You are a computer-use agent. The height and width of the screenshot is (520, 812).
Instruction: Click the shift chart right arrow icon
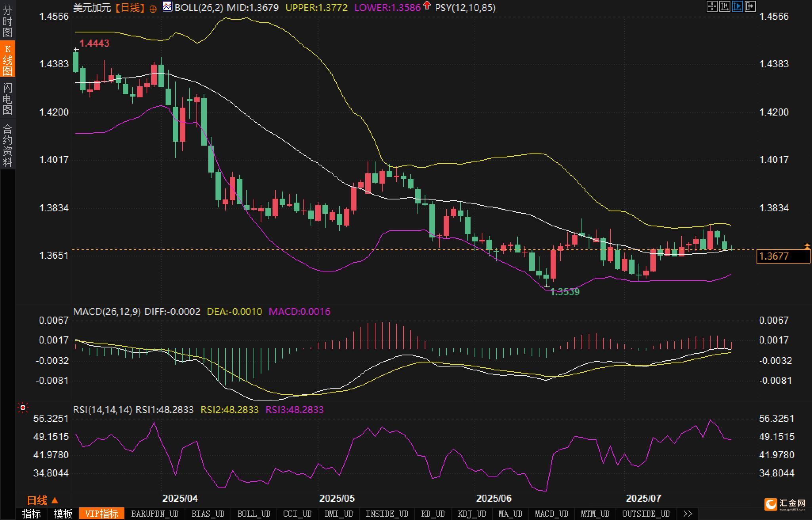point(750,6)
